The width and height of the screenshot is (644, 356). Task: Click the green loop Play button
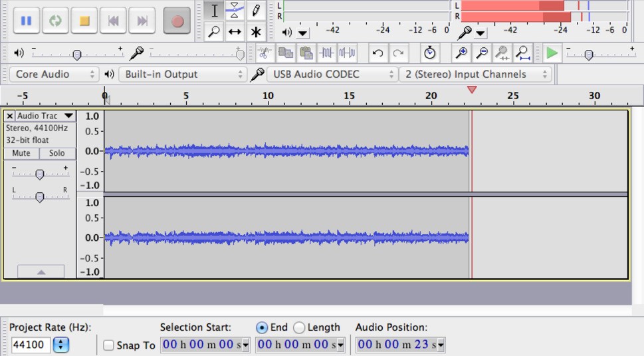[x=55, y=21]
